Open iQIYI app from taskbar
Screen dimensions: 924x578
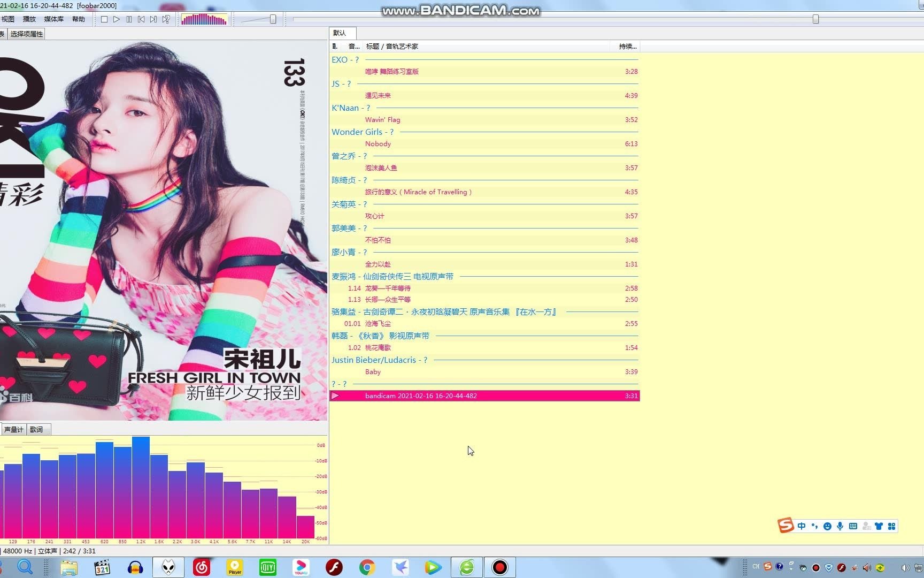pos(268,567)
